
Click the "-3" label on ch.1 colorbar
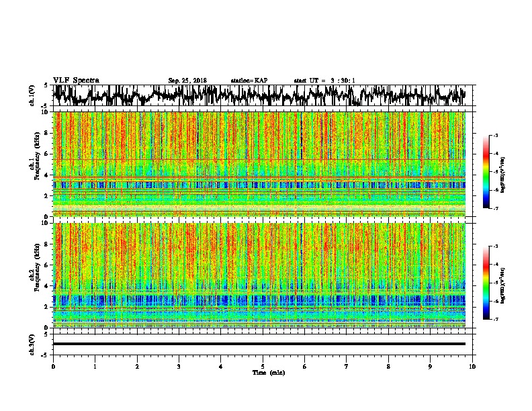coord(495,136)
